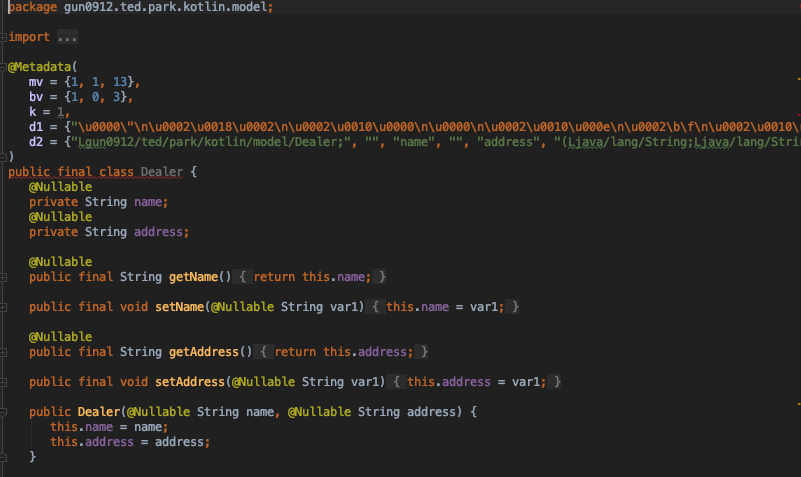Expand the getName() method fold marker in gutter
The image size is (801, 477).
(3, 277)
